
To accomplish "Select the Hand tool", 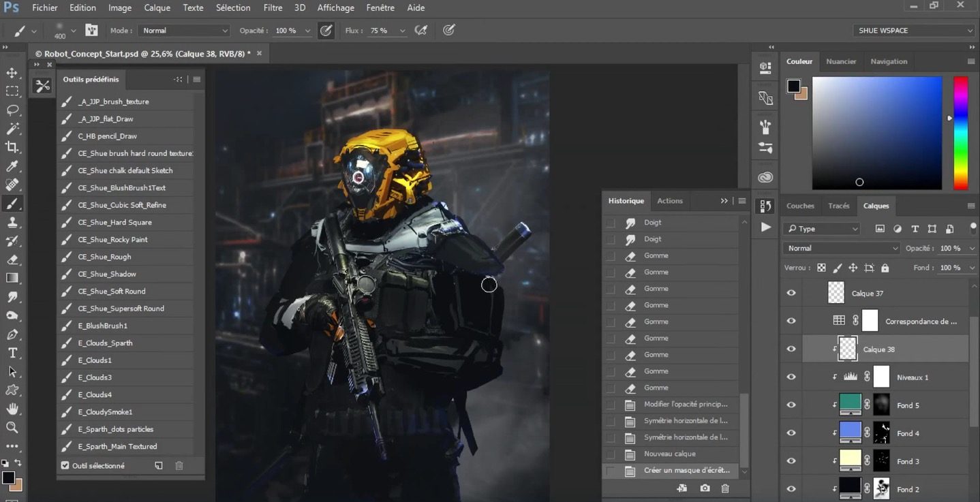I will tap(12, 409).
